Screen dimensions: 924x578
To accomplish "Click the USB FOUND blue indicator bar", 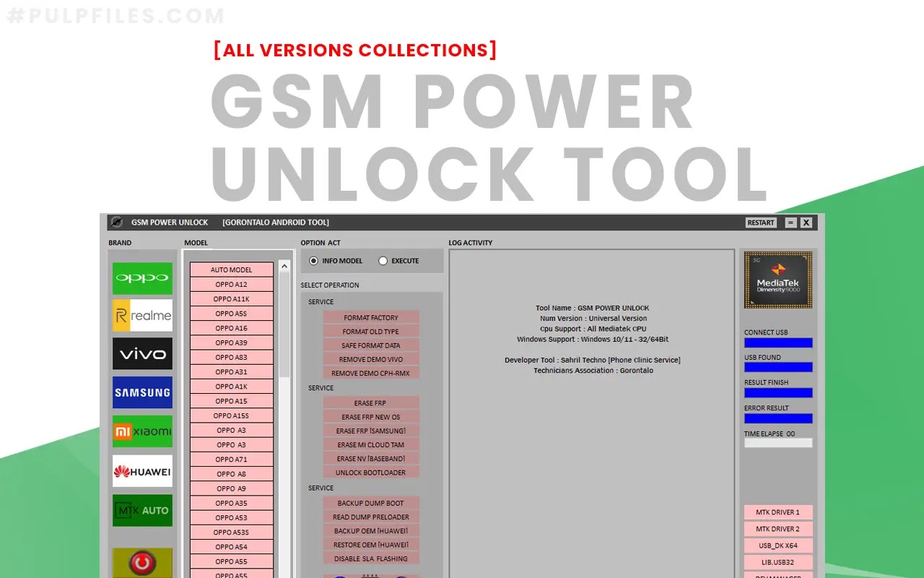I will point(778,367).
